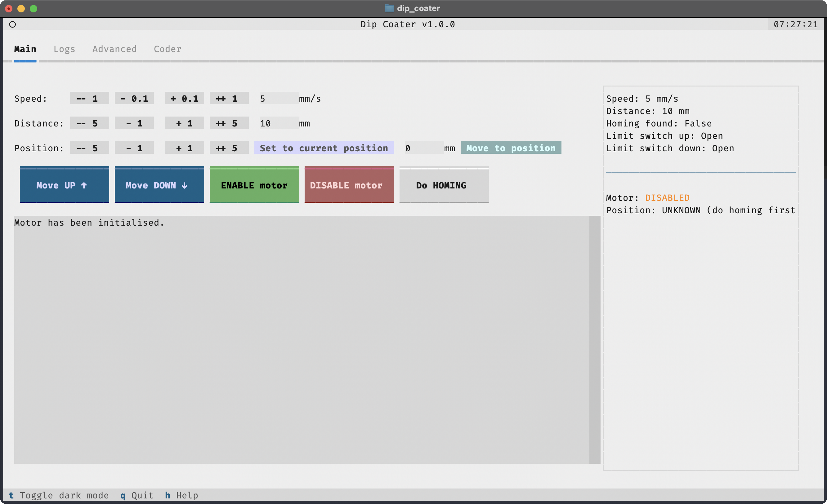
Task: Increase position by 1 mm
Action: pyautogui.click(x=184, y=148)
